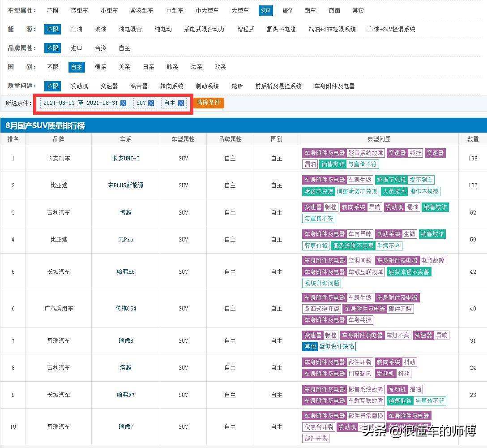Filter quality problem by 制动系统

207,86
